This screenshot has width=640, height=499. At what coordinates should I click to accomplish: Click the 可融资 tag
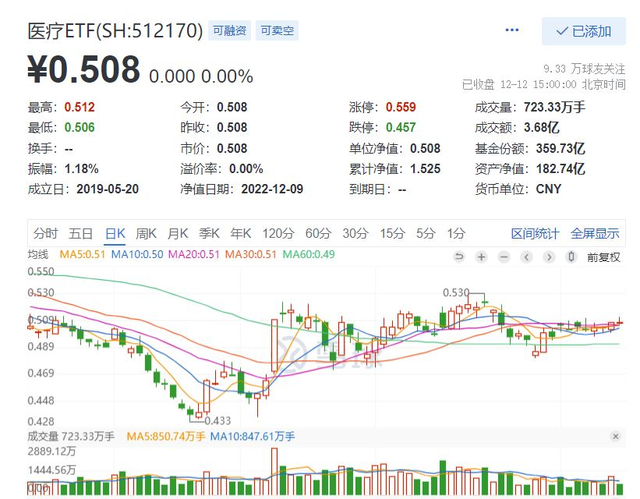[x=229, y=31]
